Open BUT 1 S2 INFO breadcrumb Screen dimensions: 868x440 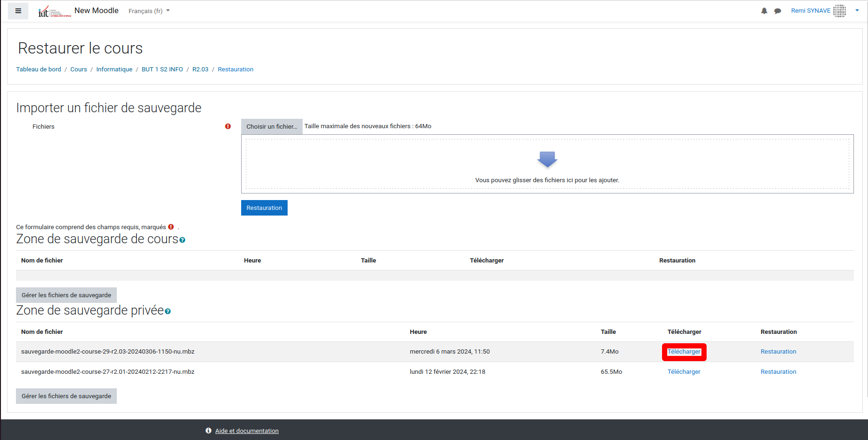pos(162,69)
